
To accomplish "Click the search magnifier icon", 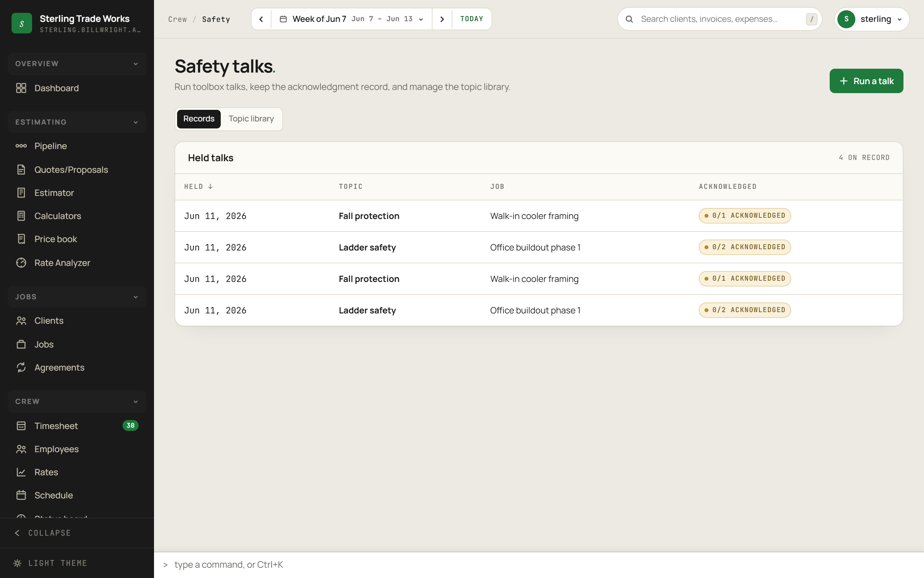I will 629,19.
